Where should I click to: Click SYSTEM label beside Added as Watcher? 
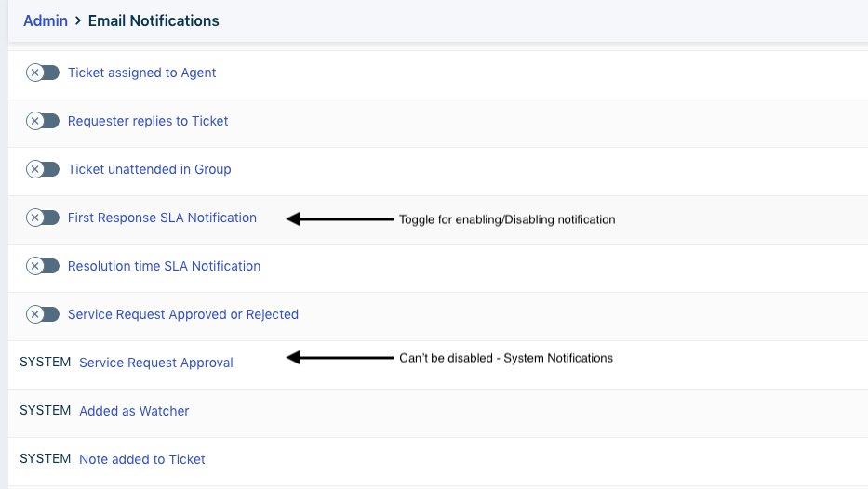click(46, 410)
